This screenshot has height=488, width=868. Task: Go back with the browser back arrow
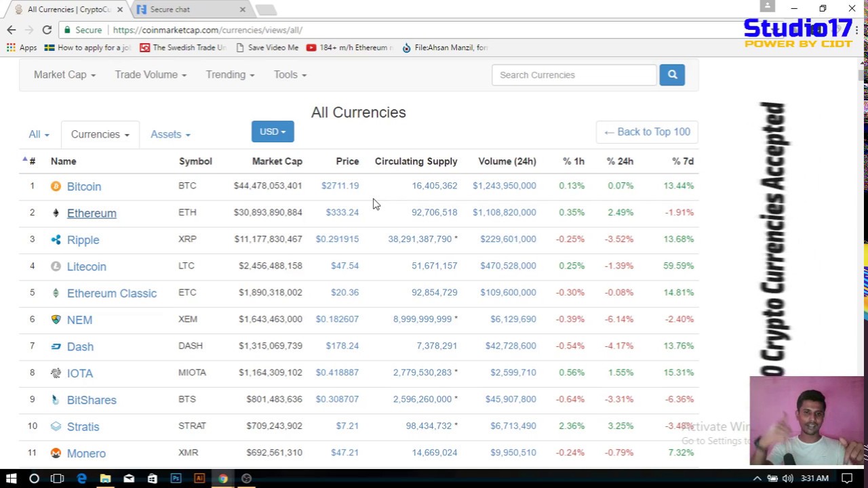pyautogui.click(x=12, y=30)
